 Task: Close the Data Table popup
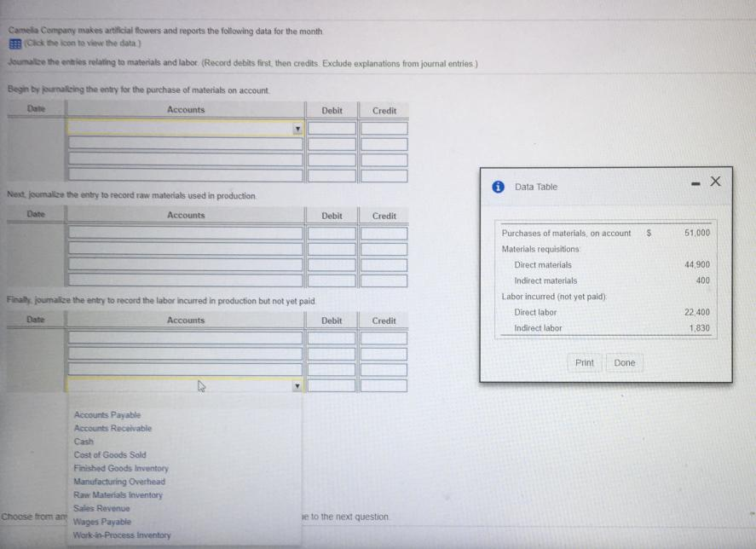715,182
